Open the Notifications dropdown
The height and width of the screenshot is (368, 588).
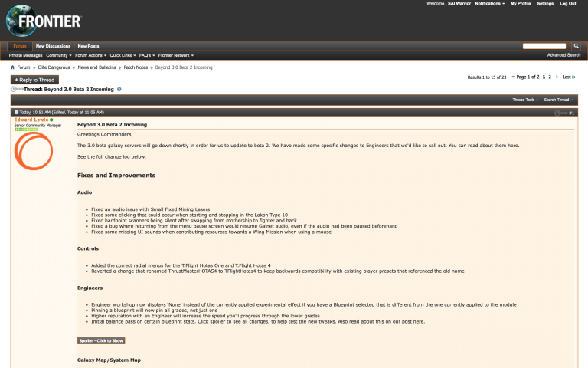point(490,3)
